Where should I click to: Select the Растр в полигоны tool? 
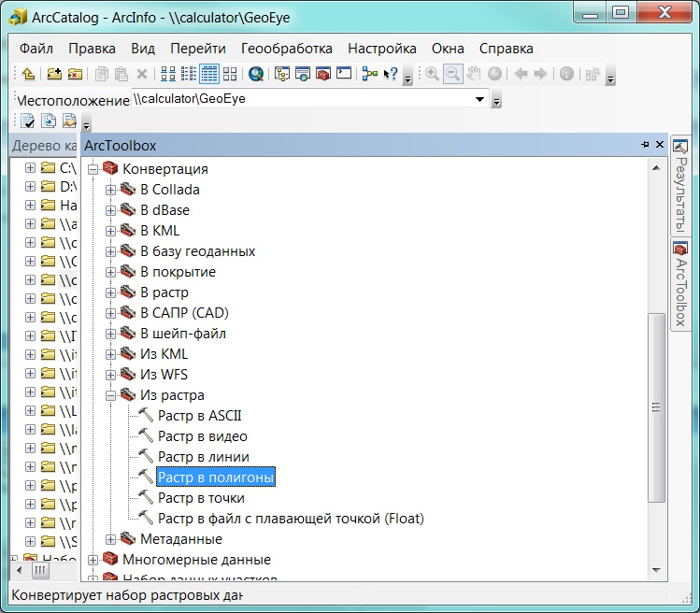coord(216,478)
